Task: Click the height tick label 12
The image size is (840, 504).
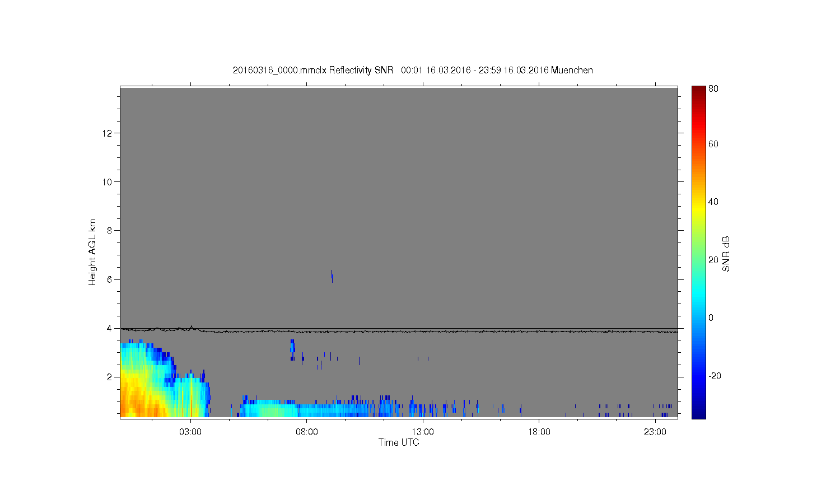Action: point(108,133)
